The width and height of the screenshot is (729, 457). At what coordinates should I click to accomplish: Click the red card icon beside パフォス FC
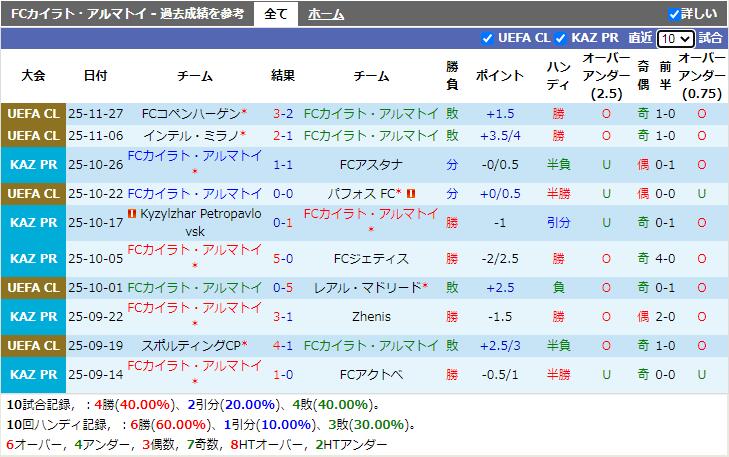410,193
